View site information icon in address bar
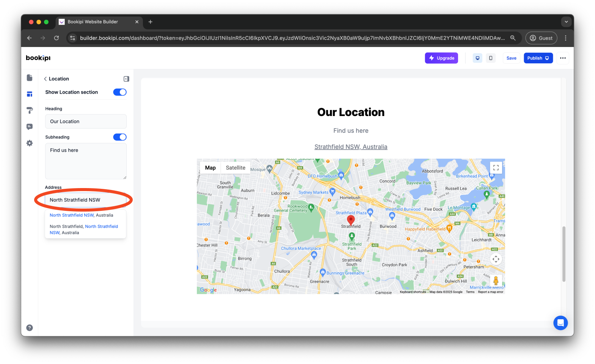Screen dimensions: 595x364 tap(73, 38)
